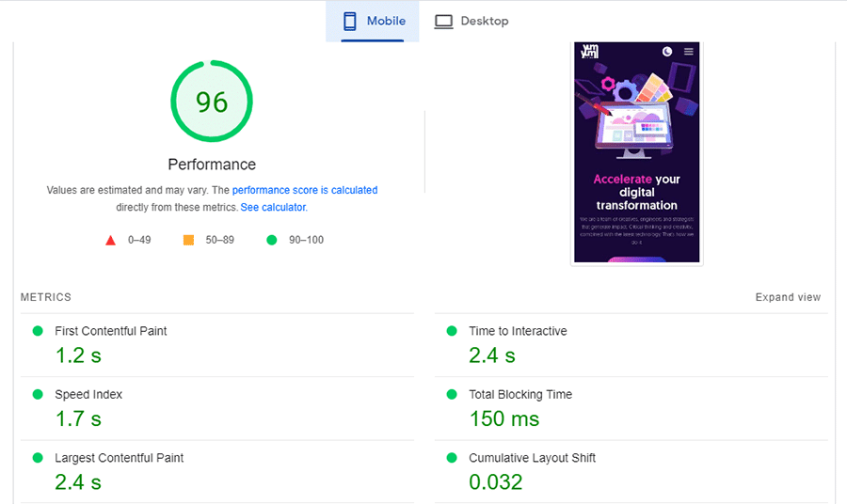
Task: Click the desktop monitor icon
Action: pos(443,22)
